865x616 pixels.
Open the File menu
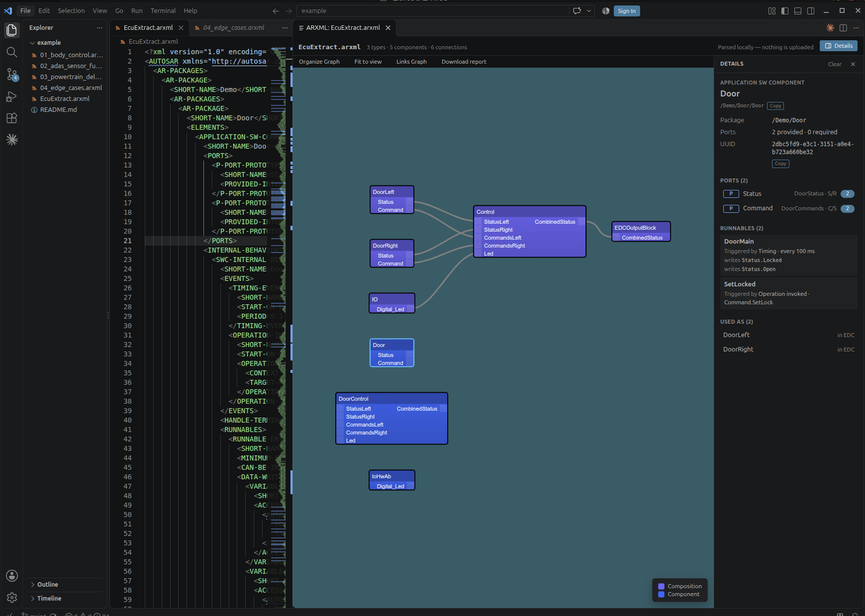pos(25,11)
